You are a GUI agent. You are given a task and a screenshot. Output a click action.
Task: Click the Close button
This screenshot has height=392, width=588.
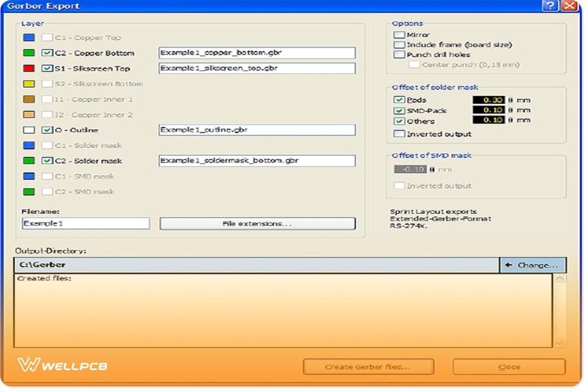pyautogui.click(x=509, y=367)
